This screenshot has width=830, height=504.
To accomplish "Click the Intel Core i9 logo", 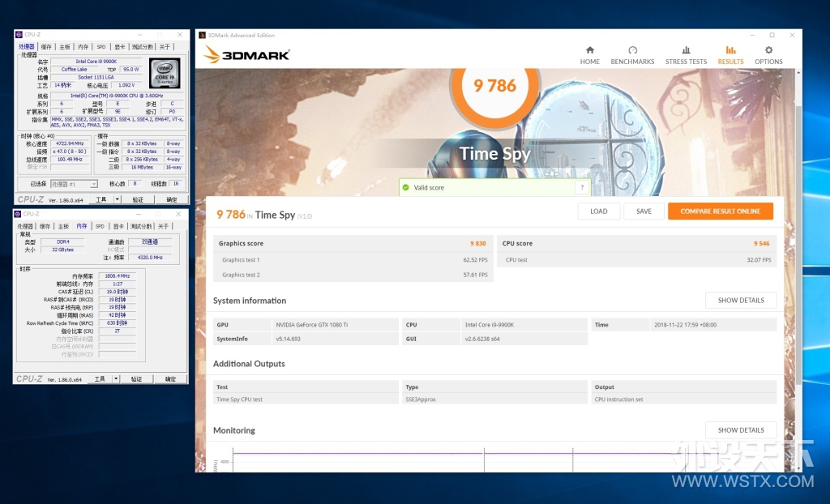I will point(164,73).
